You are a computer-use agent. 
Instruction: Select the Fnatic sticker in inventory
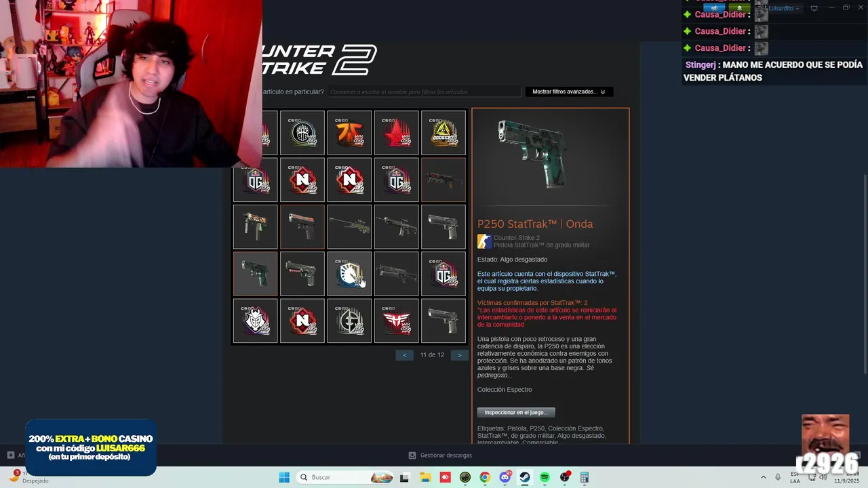point(349,132)
